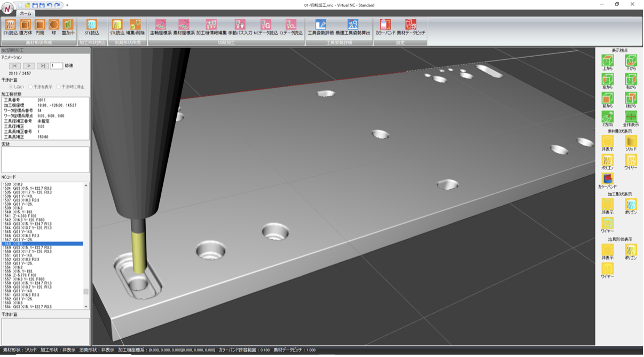Open the quick access toolbar dropdown arrow
The image size is (644, 357).
67,5
